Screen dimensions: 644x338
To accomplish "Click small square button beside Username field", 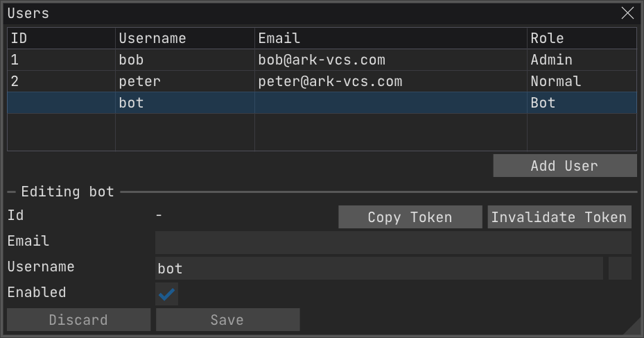I will click(x=620, y=268).
